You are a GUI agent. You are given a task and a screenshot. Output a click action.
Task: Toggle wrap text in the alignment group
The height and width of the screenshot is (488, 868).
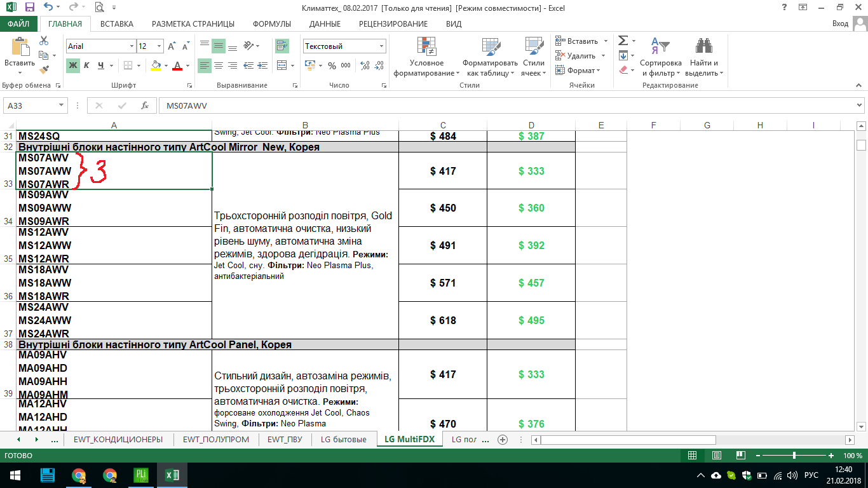click(282, 46)
